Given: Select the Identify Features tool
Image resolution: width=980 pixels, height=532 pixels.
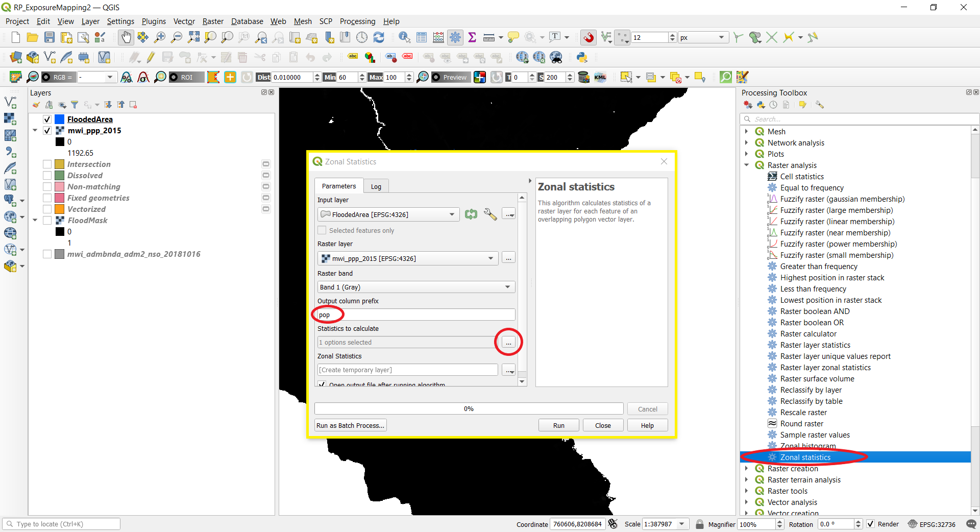Looking at the screenshot, I should pos(404,37).
